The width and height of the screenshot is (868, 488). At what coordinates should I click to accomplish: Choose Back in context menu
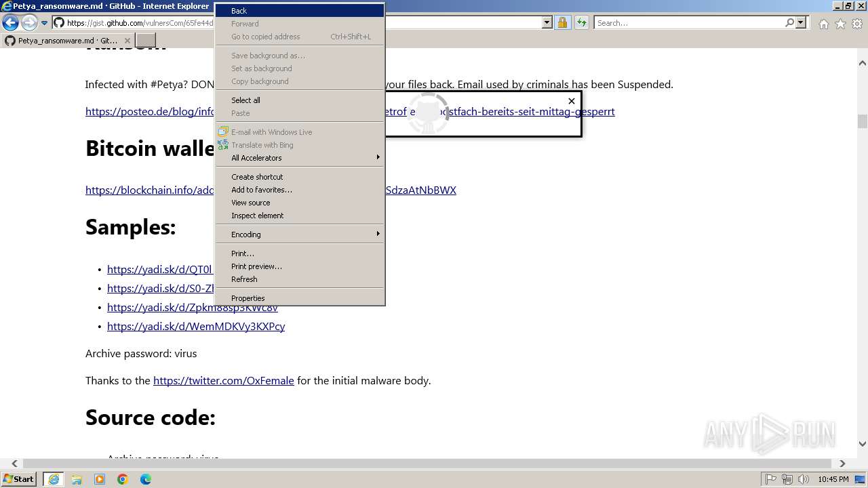click(x=300, y=11)
